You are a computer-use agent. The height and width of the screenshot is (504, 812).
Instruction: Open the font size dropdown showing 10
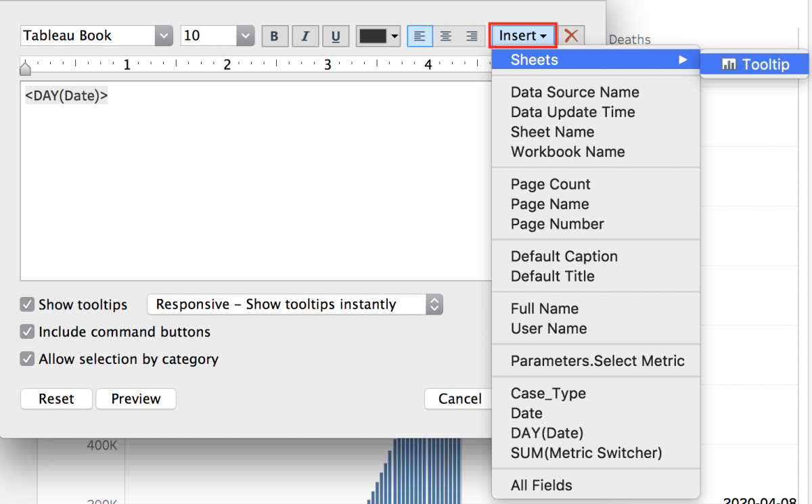click(245, 35)
